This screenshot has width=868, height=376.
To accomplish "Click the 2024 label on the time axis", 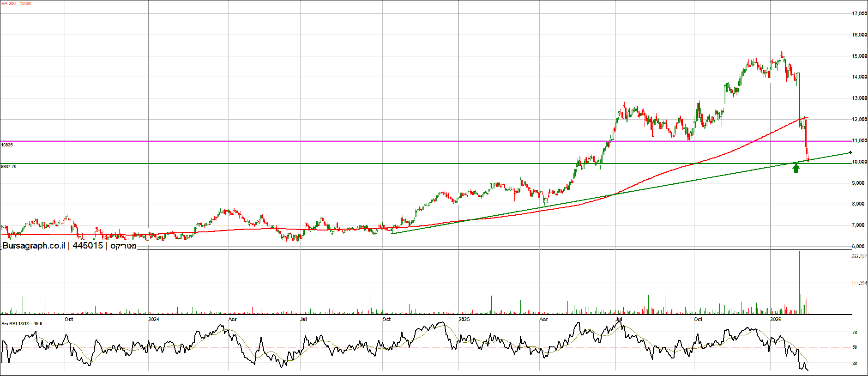I will 153,319.
